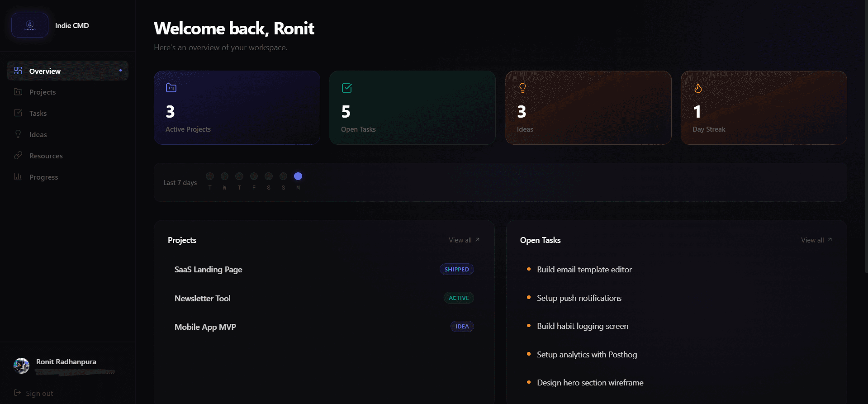868x404 pixels.
Task: Open the Active Projects stat card
Action: coord(237,108)
